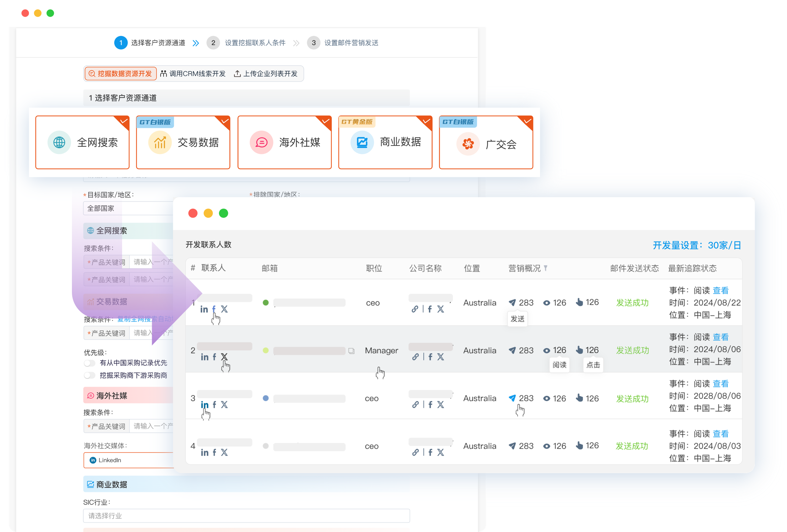Open LinkedIn icon for contact row 4
The height and width of the screenshot is (532, 787).
pyautogui.click(x=204, y=453)
